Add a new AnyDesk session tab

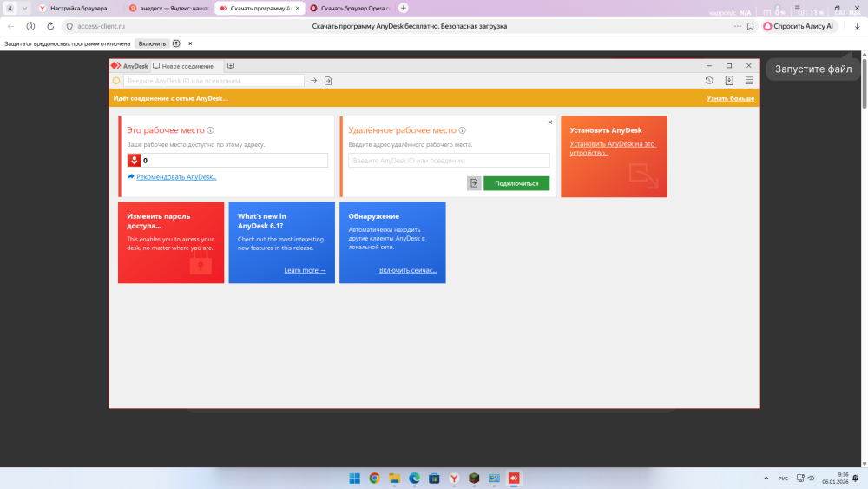[231, 66]
